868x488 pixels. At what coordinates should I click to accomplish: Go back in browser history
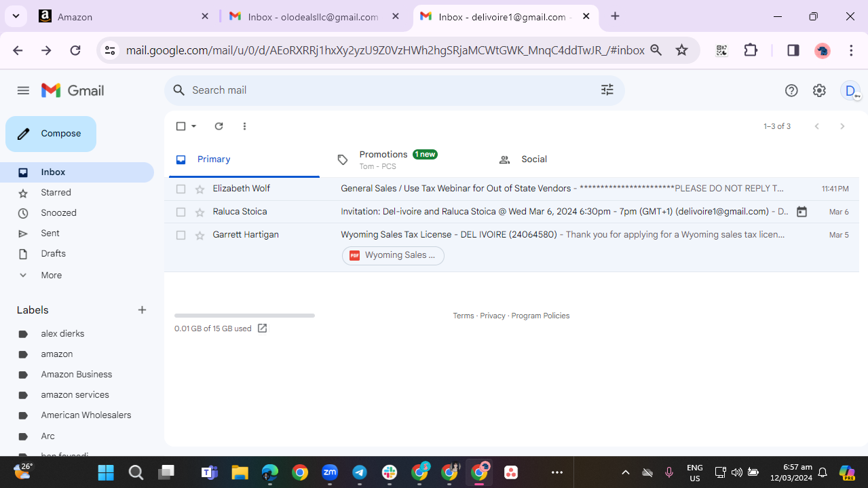pyautogui.click(x=18, y=50)
